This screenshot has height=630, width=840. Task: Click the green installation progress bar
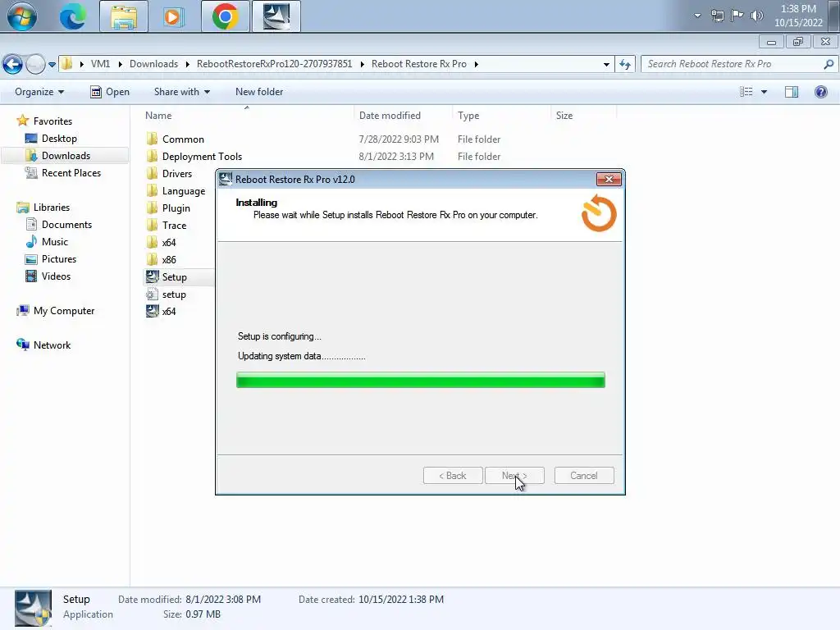point(421,380)
